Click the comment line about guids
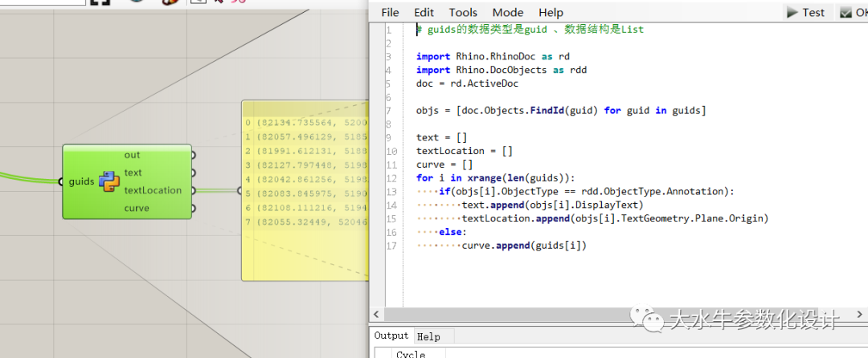 point(530,29)
